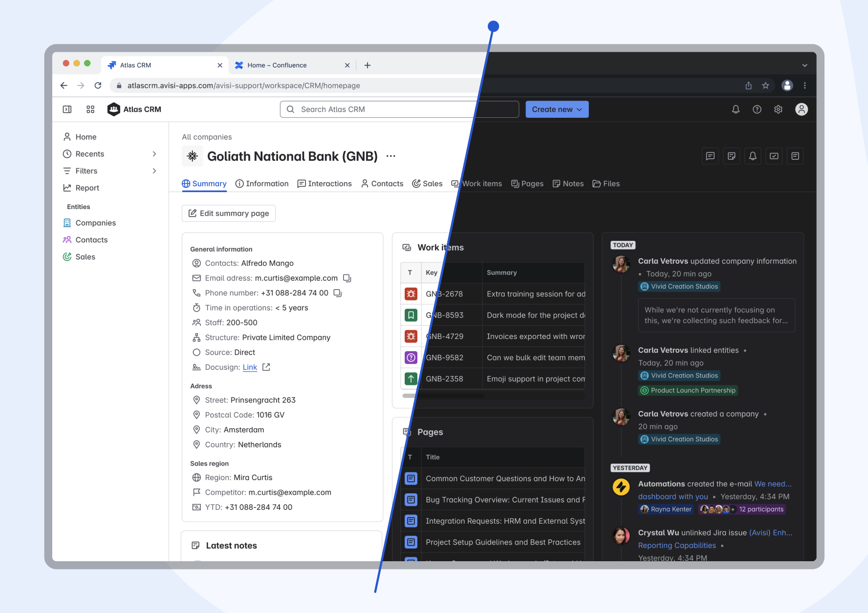Open the more options ellipsis beside company name
This screenshot has height=613, width=868.
pos(391,156)
